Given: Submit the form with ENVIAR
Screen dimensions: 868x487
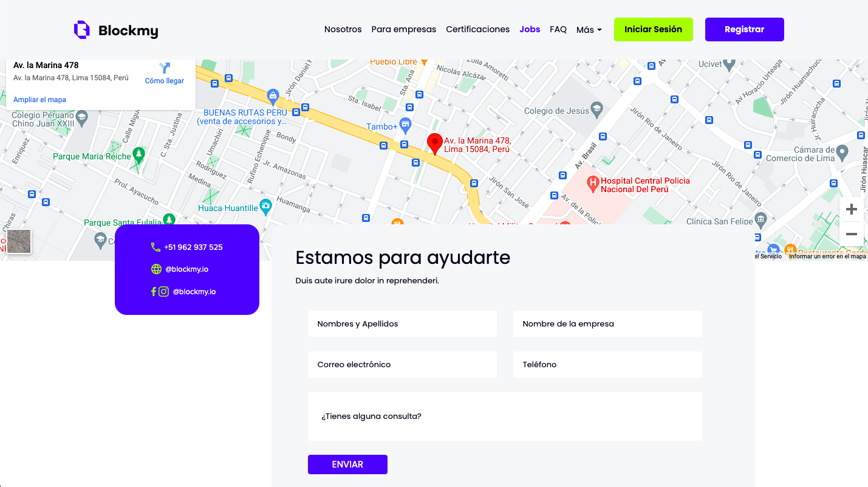Looking at the screenshot, I should click(347, 465).
